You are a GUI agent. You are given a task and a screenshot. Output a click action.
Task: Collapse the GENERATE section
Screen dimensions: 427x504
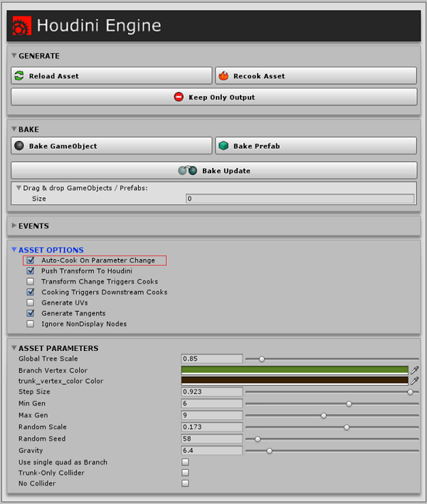coord(14,56)
